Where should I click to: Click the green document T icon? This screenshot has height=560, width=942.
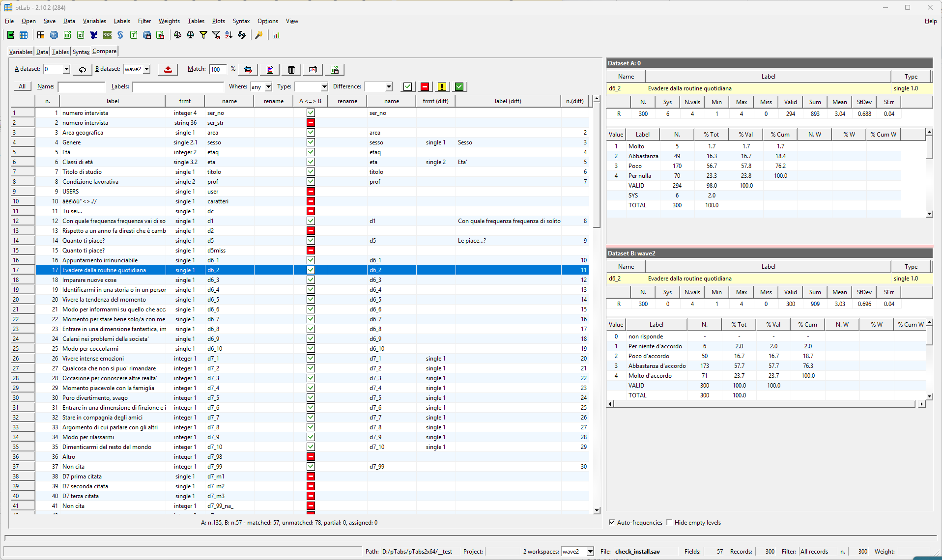point(134,35)
